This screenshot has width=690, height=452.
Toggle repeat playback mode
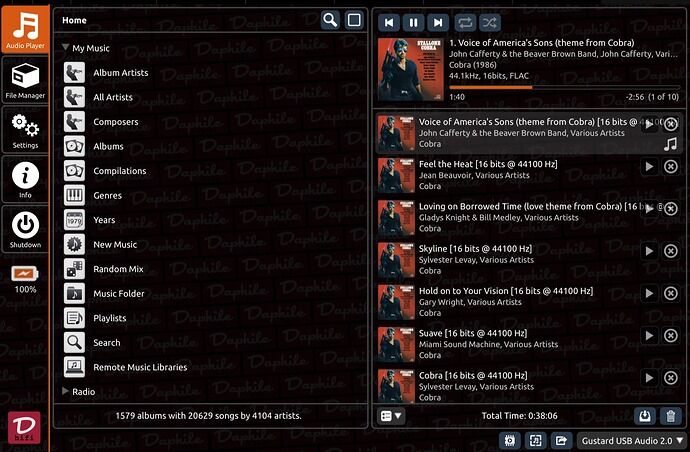point(465,21)
